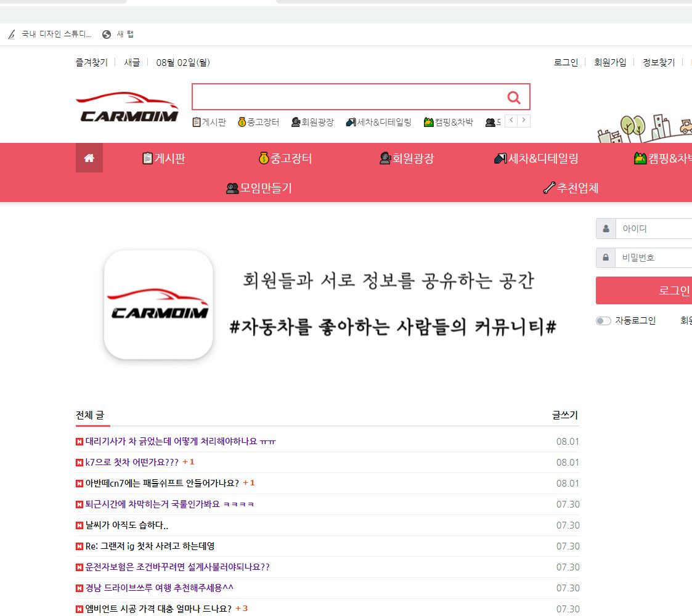Click 새글 in the top bar
692x616 pixels.
pyautogui.click(x=132, y=62)
